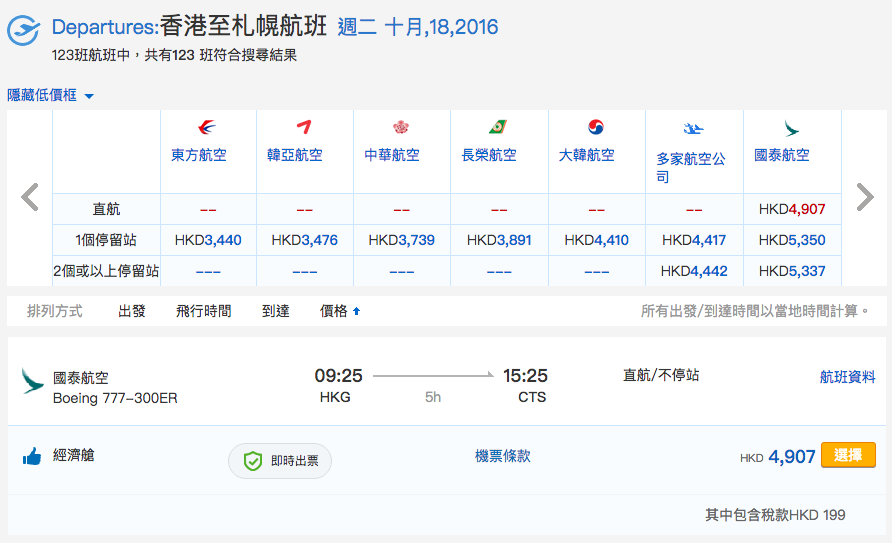Click the China Eastern airline logo icon
The height and width of the screenshot is (543, 892).
pyautogui.click(x=207, y=127)
